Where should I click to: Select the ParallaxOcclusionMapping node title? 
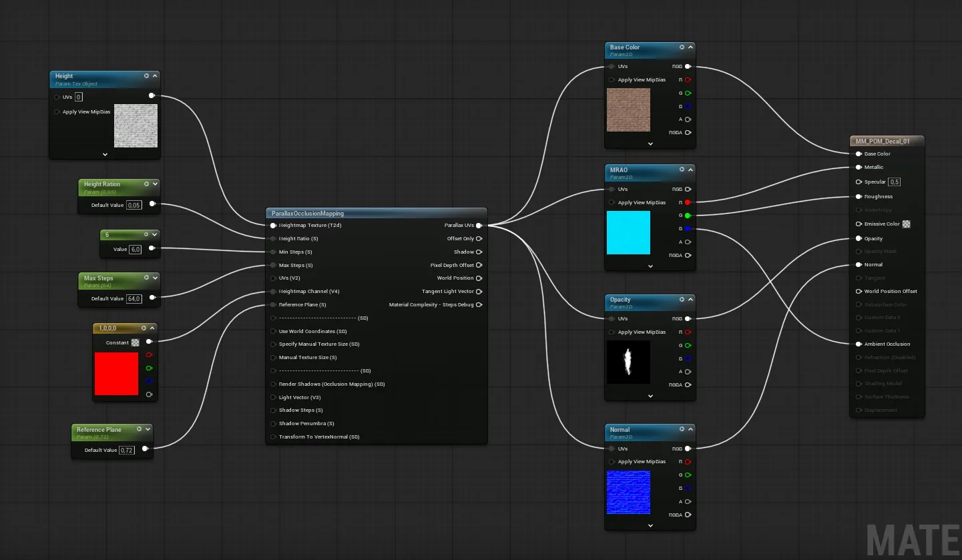coord(308,214)
